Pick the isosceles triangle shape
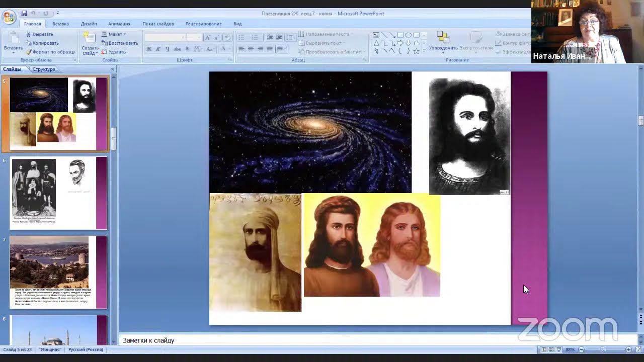 376,43
